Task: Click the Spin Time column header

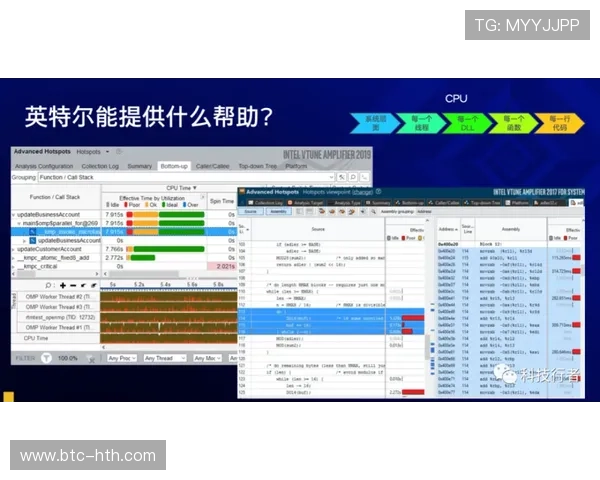Action: [222, 201]
